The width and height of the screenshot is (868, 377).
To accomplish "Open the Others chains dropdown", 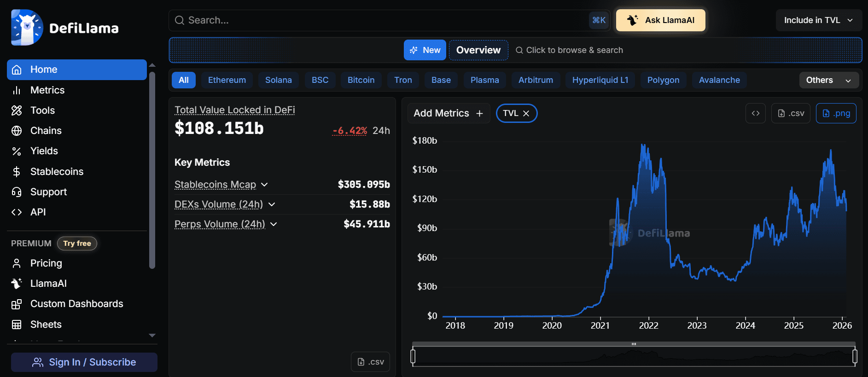I will coord(829,80).
